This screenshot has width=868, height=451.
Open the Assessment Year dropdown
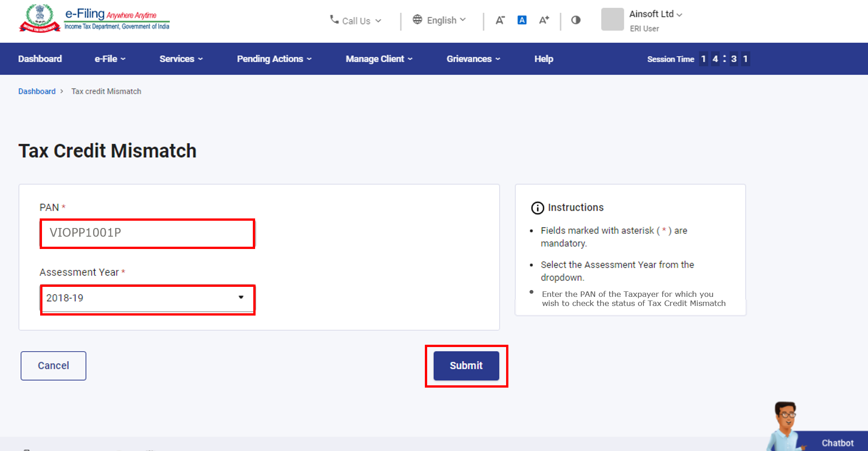(147, 298)
